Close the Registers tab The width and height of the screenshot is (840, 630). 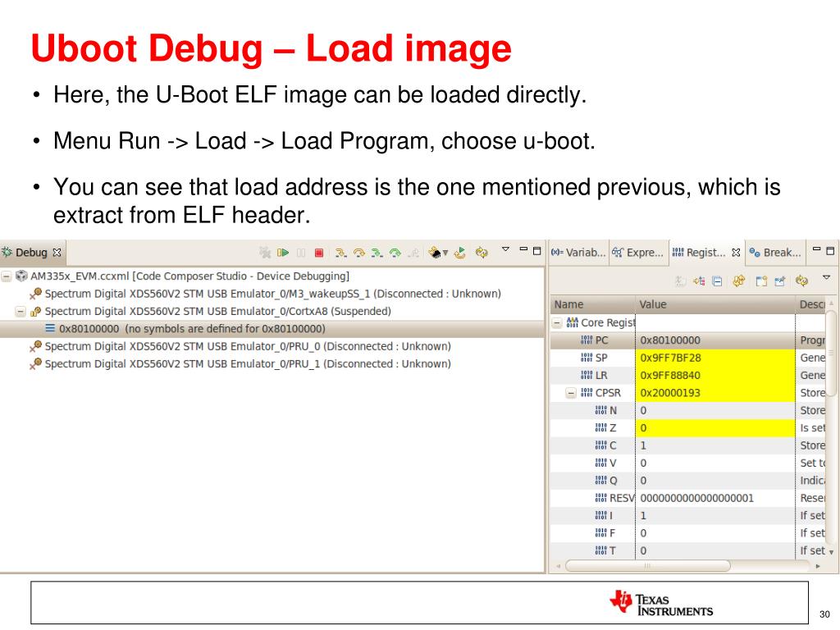(x=736, y=252)
